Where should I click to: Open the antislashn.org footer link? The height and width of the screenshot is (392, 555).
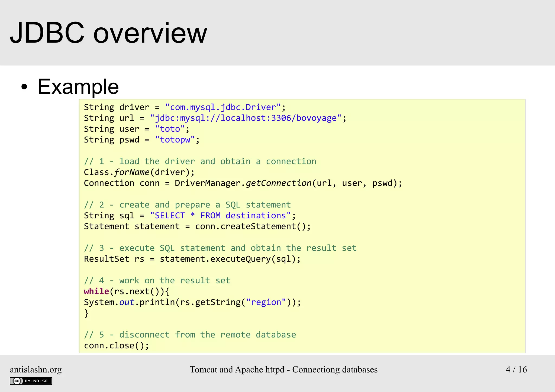pos(36,370)
